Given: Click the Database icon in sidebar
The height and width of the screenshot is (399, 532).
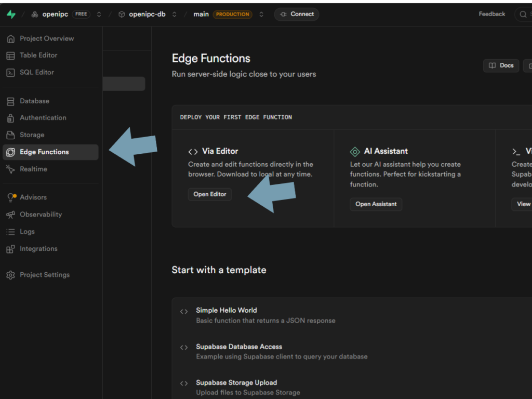Looking at the screenshot, I should [10, 101].
